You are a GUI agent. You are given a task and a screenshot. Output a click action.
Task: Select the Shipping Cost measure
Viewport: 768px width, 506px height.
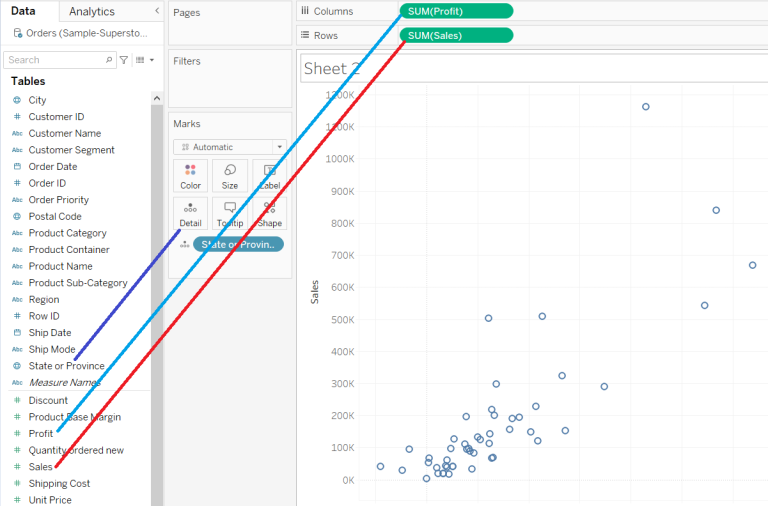59,484
